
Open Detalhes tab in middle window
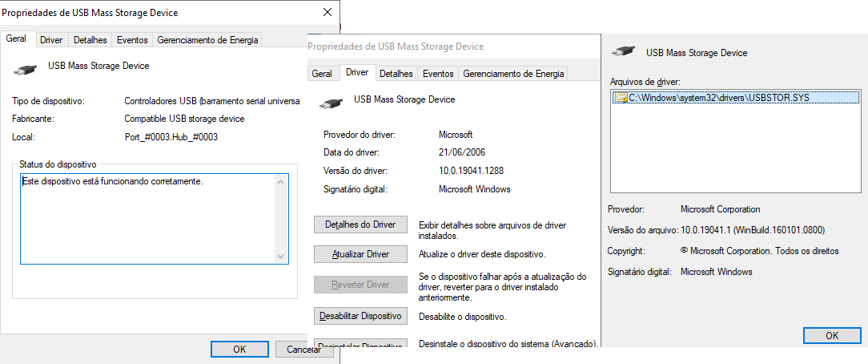coord(396,74)
